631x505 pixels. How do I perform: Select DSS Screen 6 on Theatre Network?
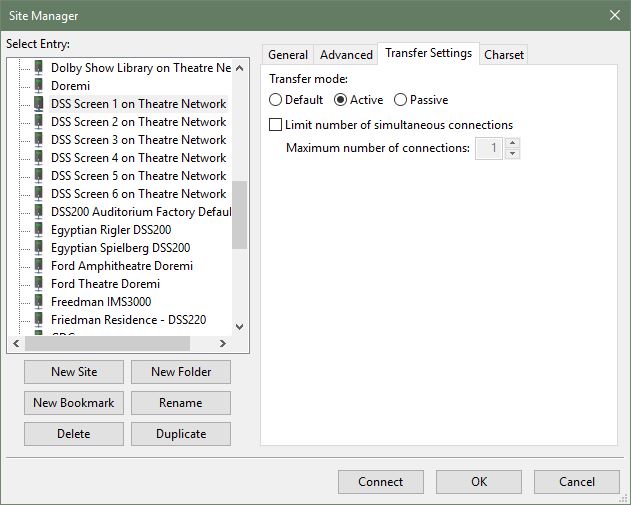[x=138, y=194]
